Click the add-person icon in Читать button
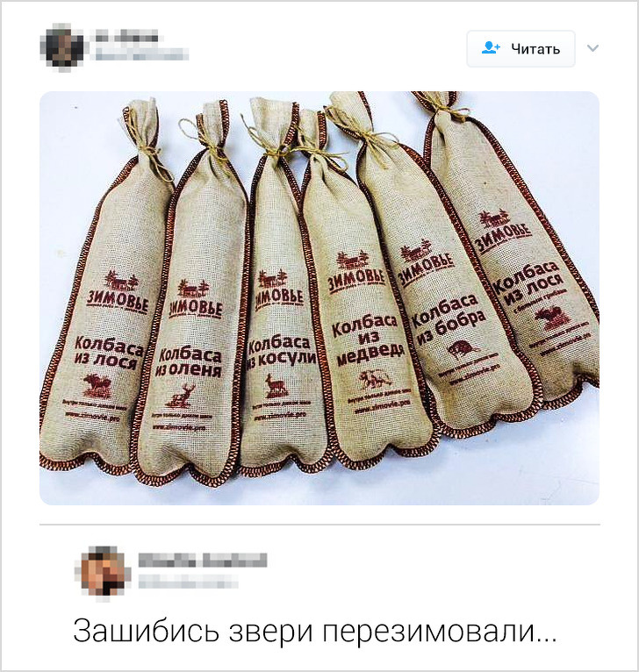Image resolution: width=639 pixels, height=672 pixels. 491,48
